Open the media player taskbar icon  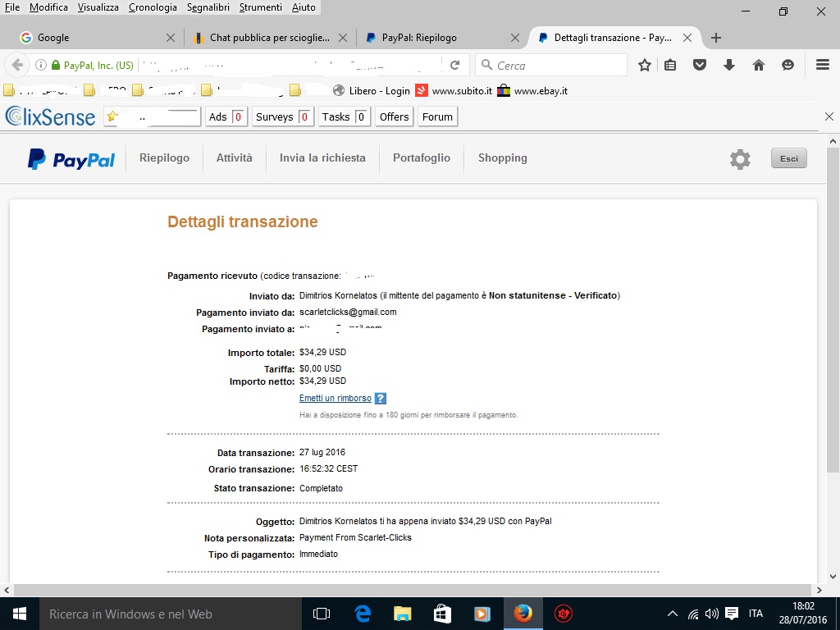(x=482, y=614)
